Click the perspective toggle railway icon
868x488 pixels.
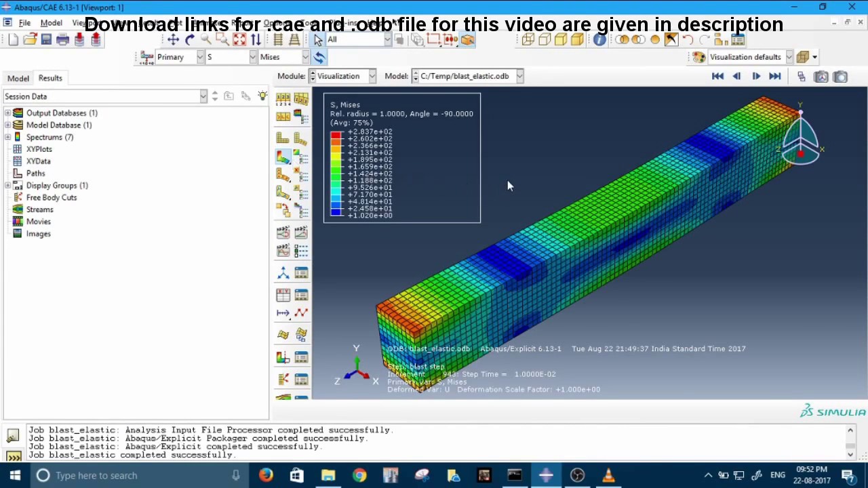pyautogui.click(x=294, y=40)
